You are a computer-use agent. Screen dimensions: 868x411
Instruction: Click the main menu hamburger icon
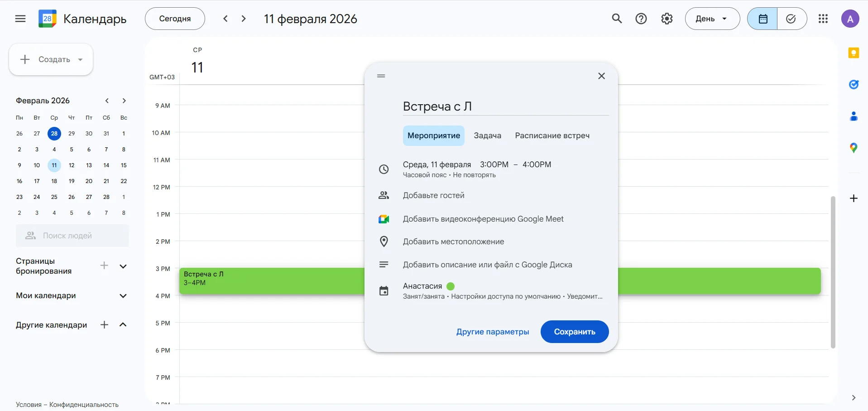click(x=20, y=19)
